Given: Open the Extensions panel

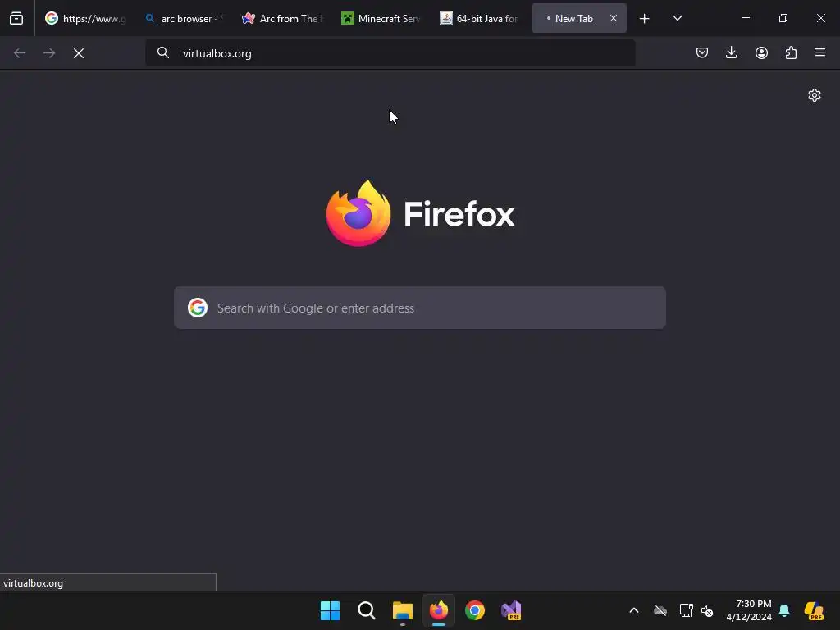Looking at the screenshot, I should (x=791, y=52).
